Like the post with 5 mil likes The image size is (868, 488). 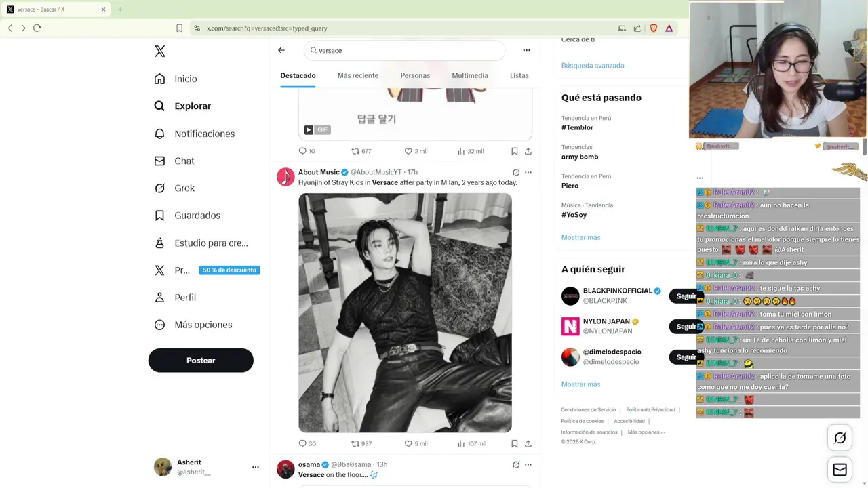point(416,443)
